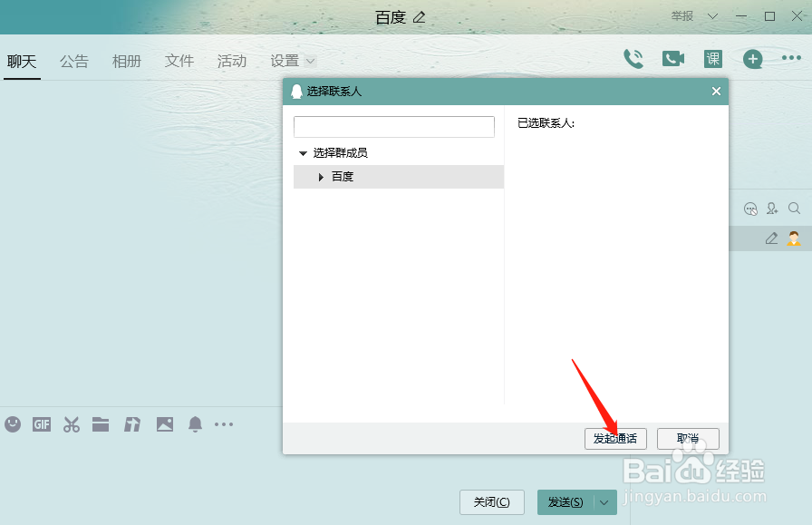This screenshot has width=812, height=525.
Task: Click the 发起通话 button
Action: click(615, 439)
